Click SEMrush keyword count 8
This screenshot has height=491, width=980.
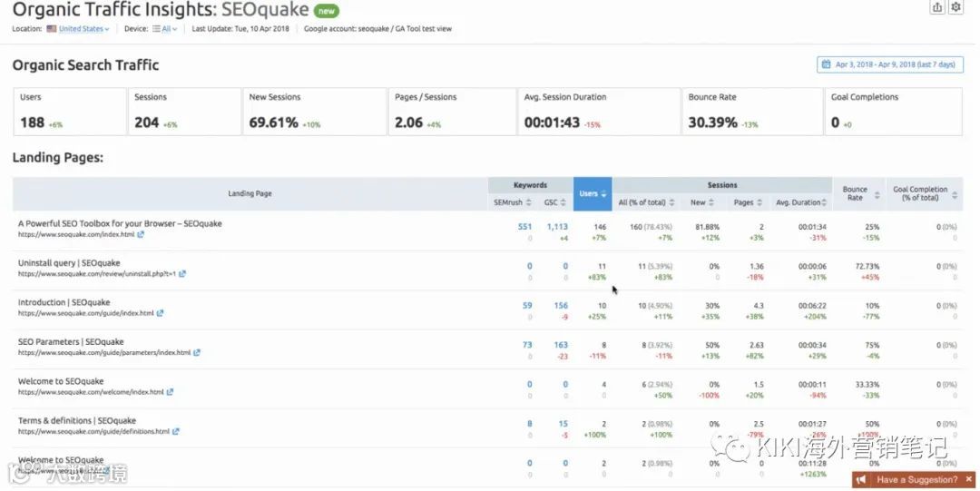click(x=529, y=424)
